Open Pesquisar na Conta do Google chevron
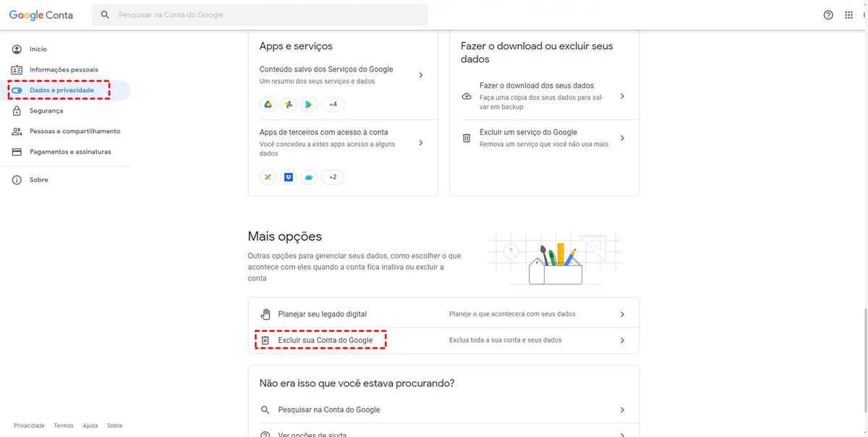The image size is (868, 437). (622, 410)
